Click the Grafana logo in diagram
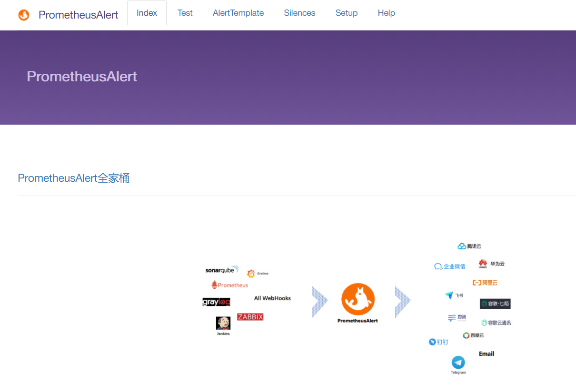Viewport: 576px width, 392px height. pos(258,274)
